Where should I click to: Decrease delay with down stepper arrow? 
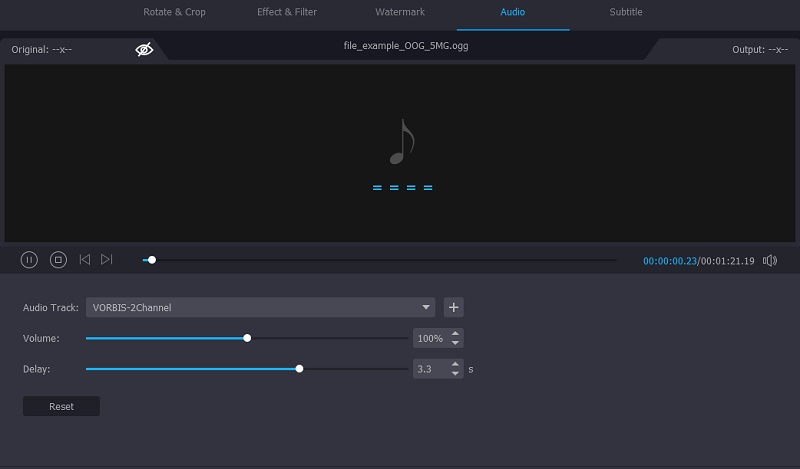pyautogui.click(x=456, y=374)
